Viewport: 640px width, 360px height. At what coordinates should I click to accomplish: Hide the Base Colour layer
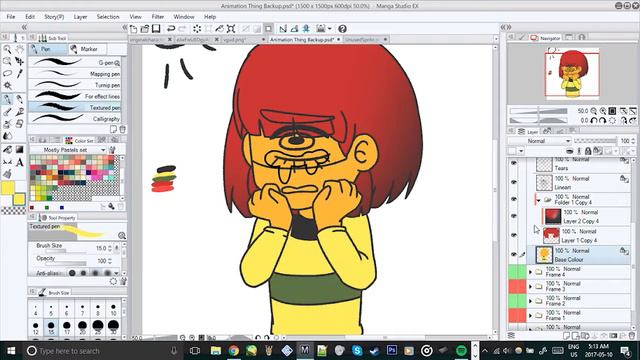tap(513, 254)
